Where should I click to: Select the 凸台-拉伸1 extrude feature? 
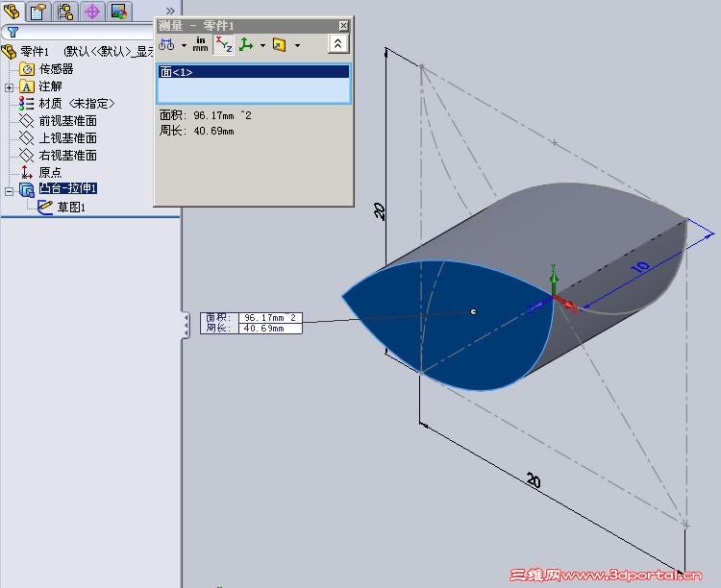pyautogui.click(x=68, y=188)
